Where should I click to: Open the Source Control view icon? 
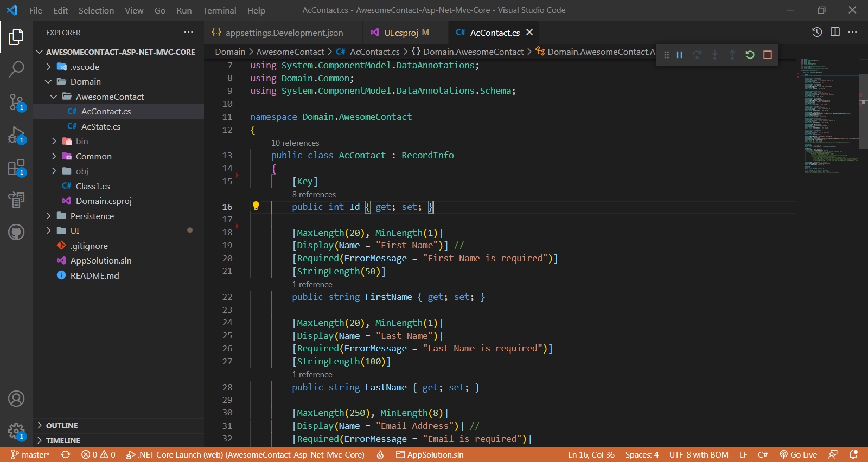16,102
